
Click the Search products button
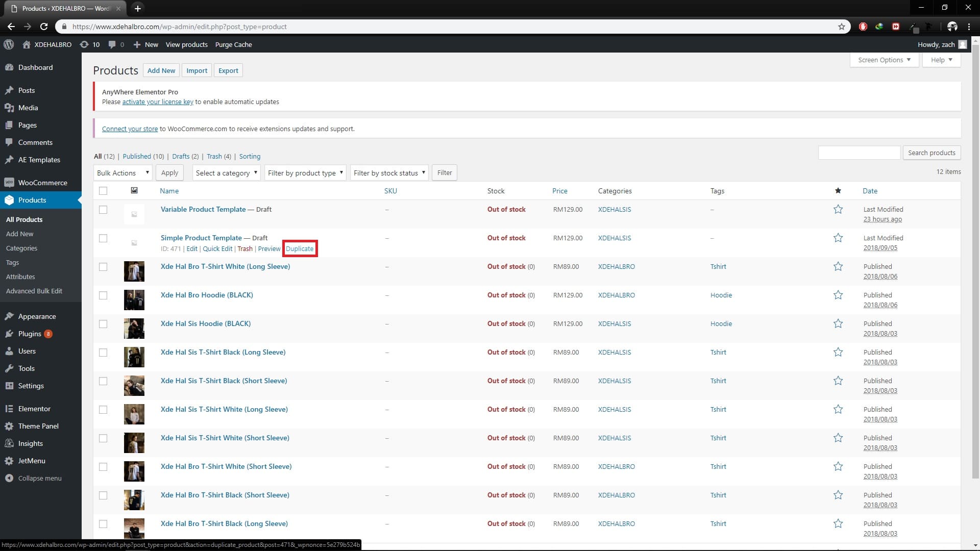coord(932,153)
